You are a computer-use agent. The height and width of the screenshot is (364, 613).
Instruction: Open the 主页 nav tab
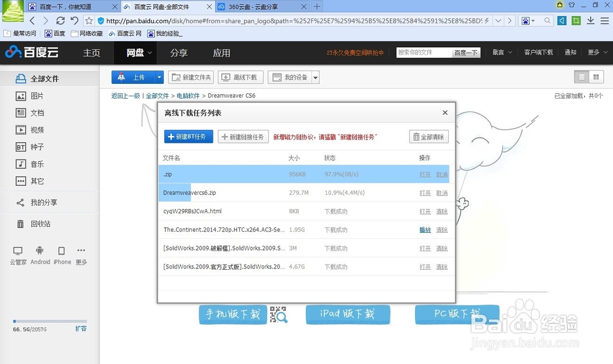point(91,53)
